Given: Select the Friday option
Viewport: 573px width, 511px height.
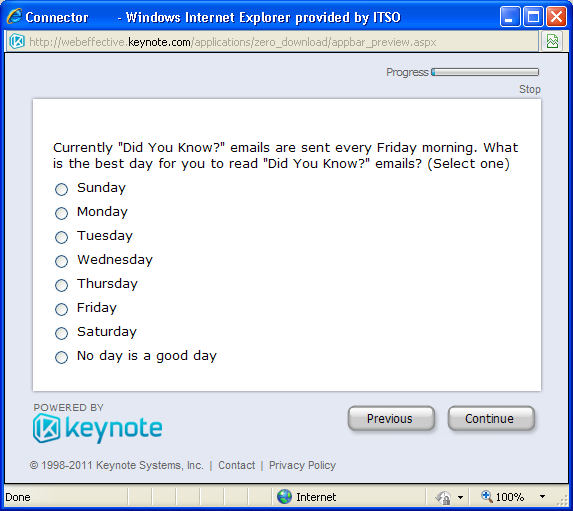Looking at the screenshot, I should tap(61, 309).
